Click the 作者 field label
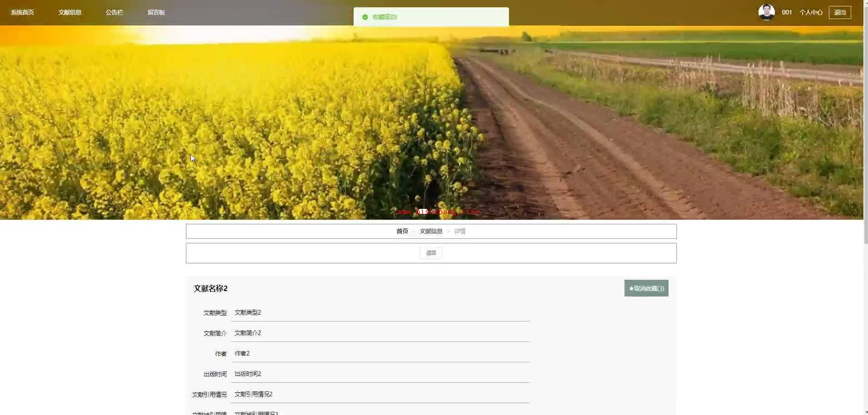This screenshot has height=415, width=868. (221, 354)
